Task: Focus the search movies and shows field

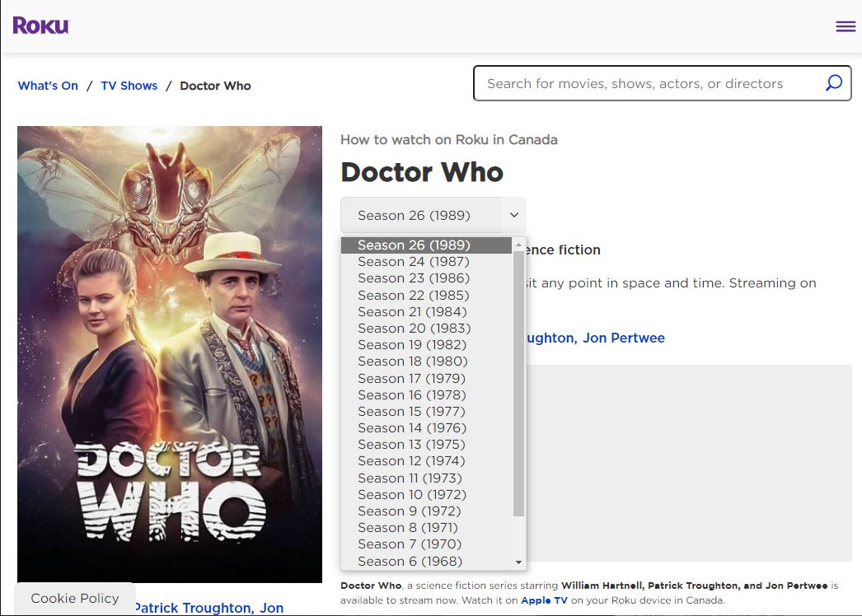Action: (x=643, y=83)
